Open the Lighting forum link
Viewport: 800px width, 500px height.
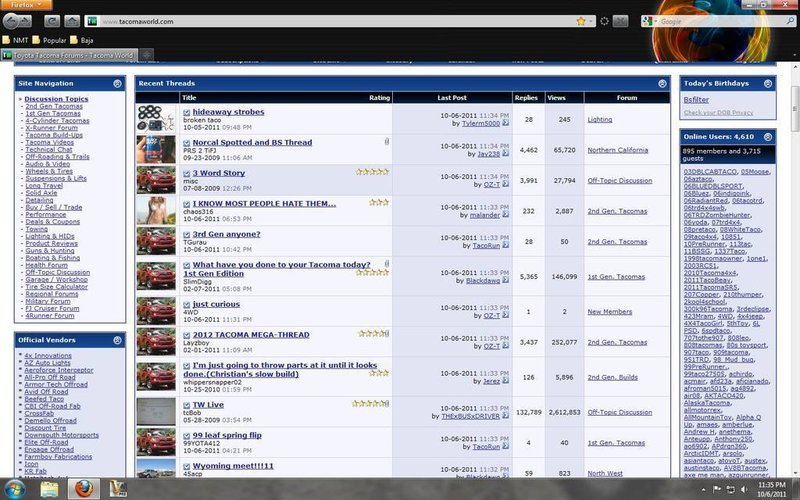pyautogui.click(x=599, y=119)
